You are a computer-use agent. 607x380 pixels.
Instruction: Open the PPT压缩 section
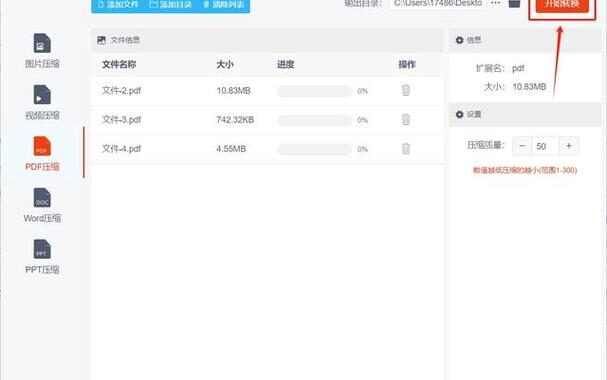click(42, 257)
